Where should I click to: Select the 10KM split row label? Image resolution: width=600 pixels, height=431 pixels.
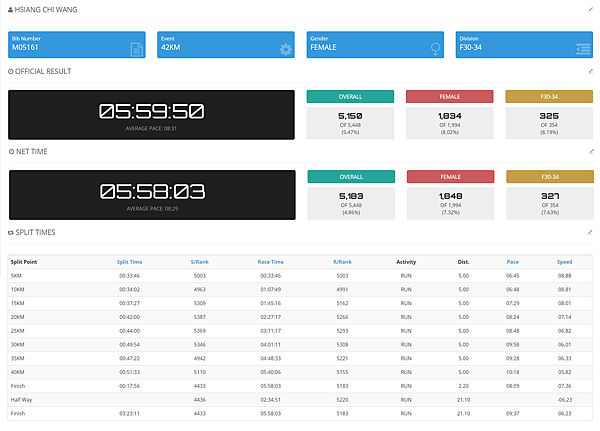18,289
